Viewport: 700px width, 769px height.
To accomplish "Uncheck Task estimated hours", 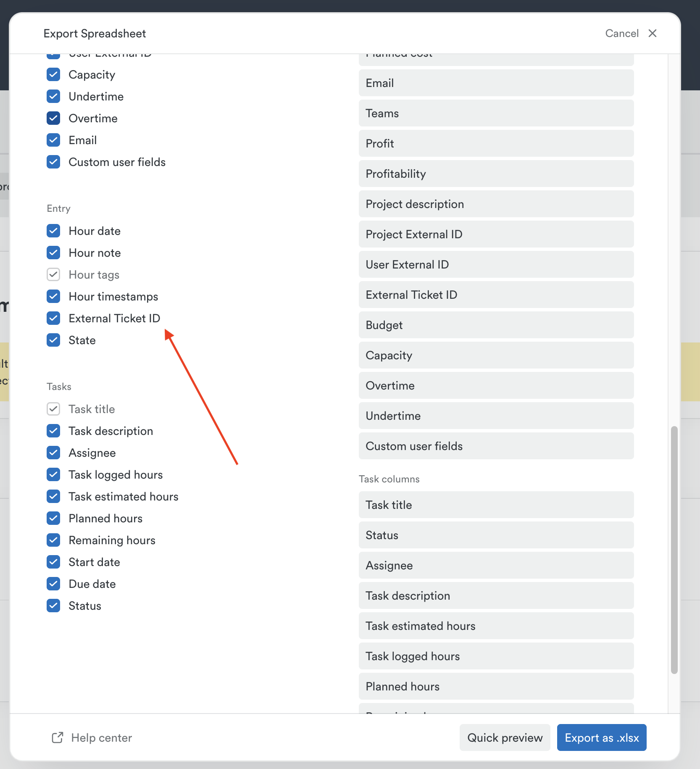I will pyautogui.click(x=53, y=496).
